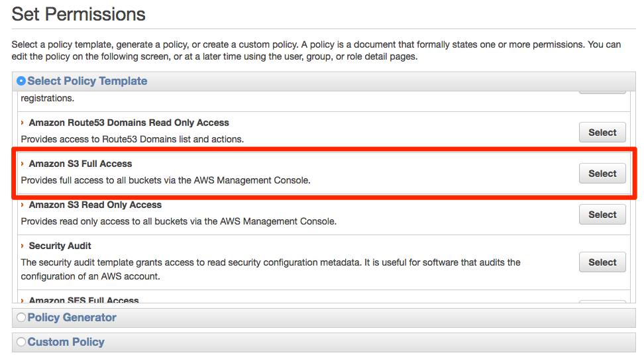Click Select for Amazon S3 Full Access
Viewport: 644px width, 361px height.
pyautogui.click(x=602, y=174)
